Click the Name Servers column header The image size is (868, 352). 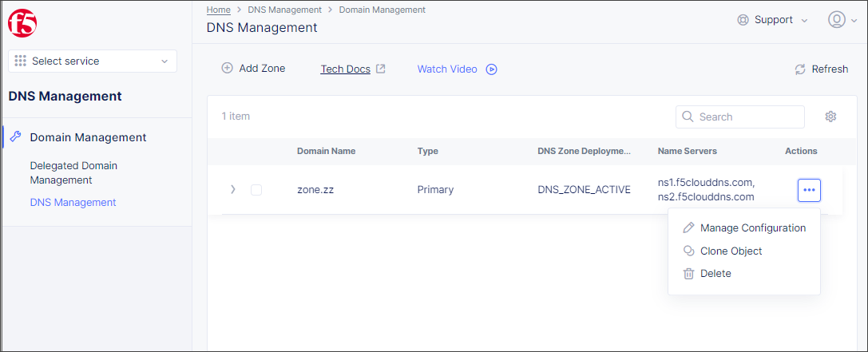(x=688, y=151)
